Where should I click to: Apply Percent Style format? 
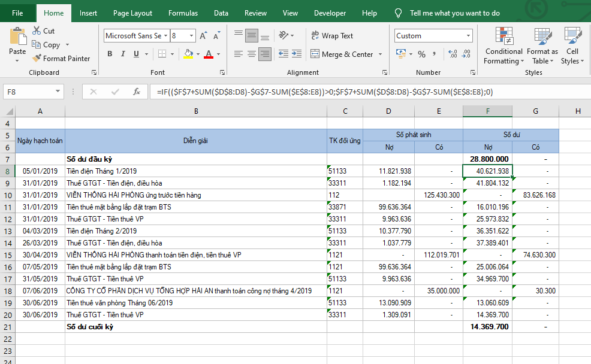pyautogui.click(x=421, y=54)
